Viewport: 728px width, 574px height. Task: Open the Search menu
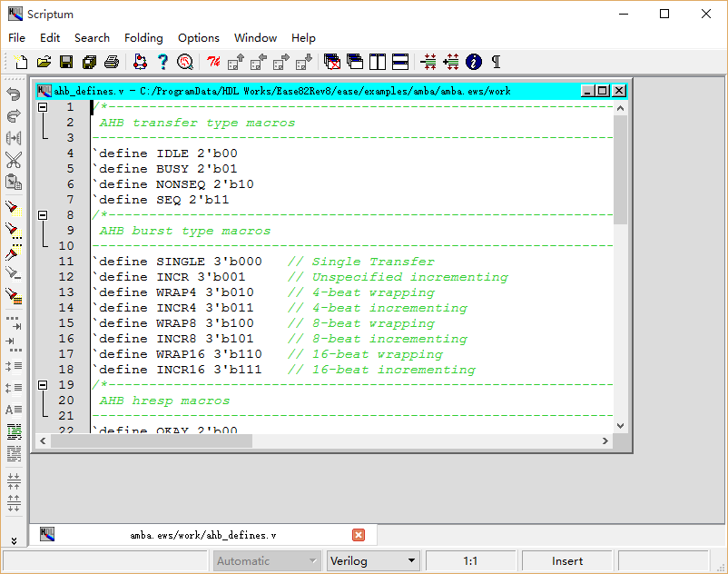pyautogui.click(x=92, y=37)
